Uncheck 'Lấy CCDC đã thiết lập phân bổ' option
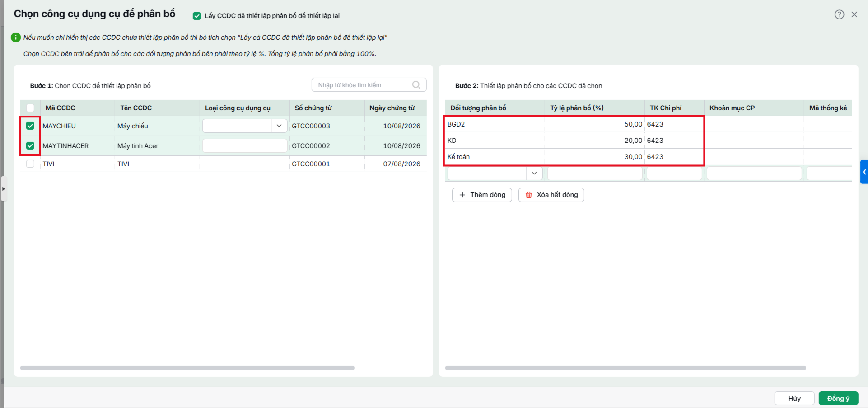 tap(197, 16)
